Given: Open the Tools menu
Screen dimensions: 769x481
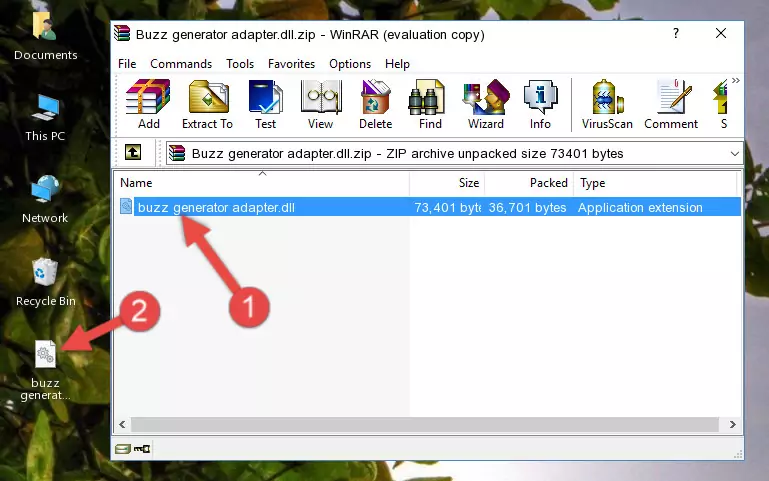Looking at the screenshot, I should (240, 64).
